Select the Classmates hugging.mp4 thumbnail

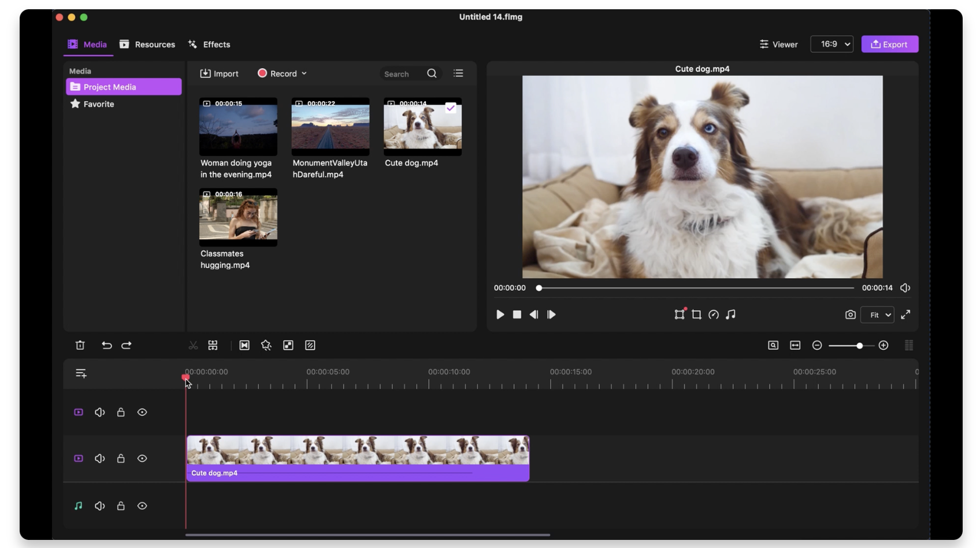coord(238,217)
